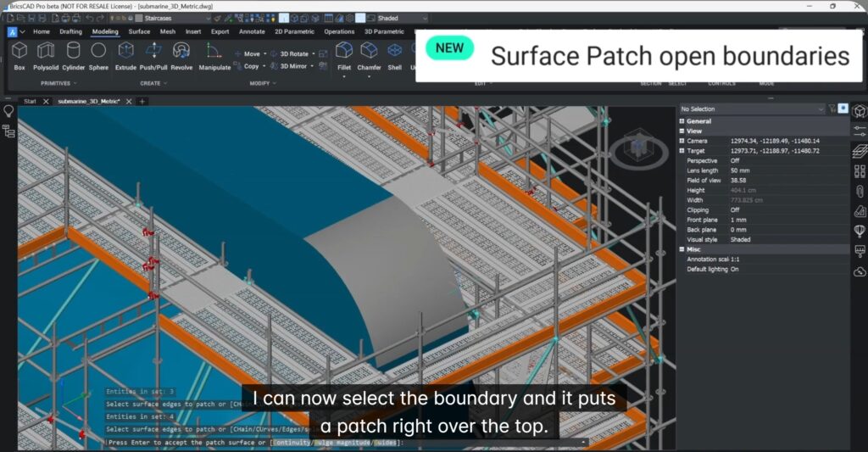The width and height of the screenshot is (868, 452).
Task: Activate the Extrude tool
Action: [x=125, y=56]
